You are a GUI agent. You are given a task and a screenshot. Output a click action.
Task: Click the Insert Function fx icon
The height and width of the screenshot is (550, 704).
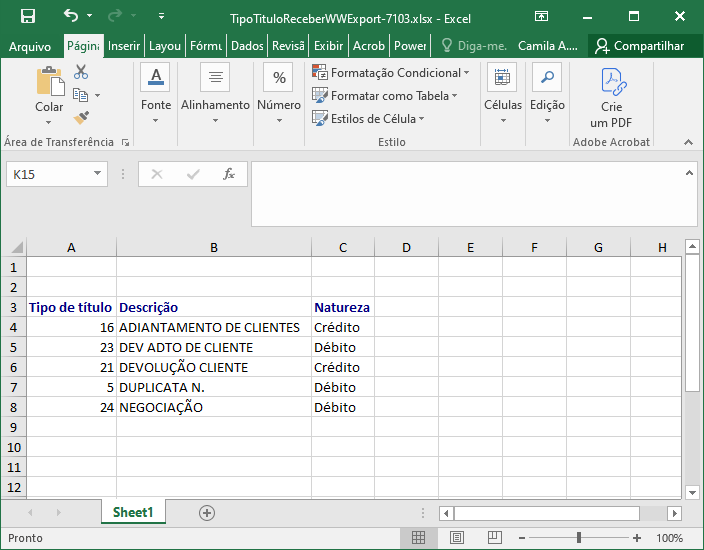click(x=229, y=174)
